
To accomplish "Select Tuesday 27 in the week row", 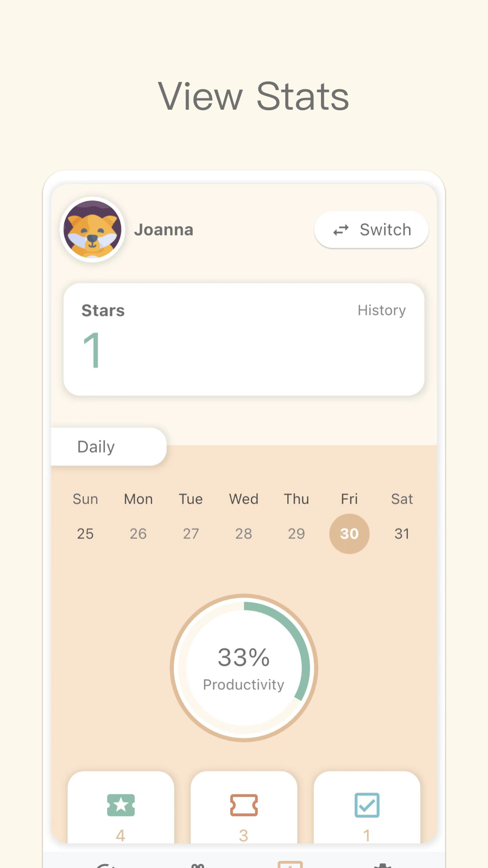I will point(191,534).
